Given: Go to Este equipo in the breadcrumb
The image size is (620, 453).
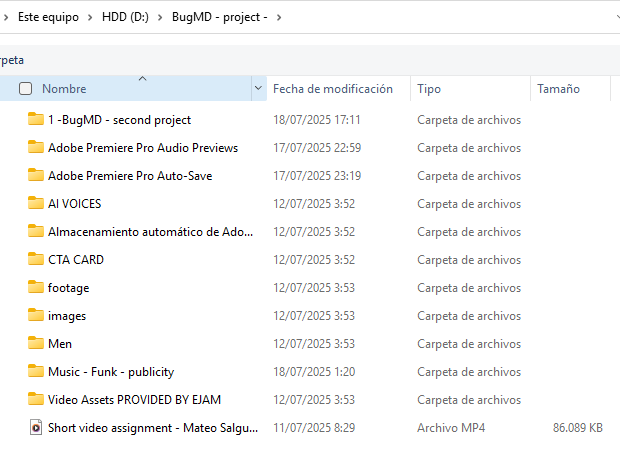Looking at the screenshot, I should coord(48,17).
